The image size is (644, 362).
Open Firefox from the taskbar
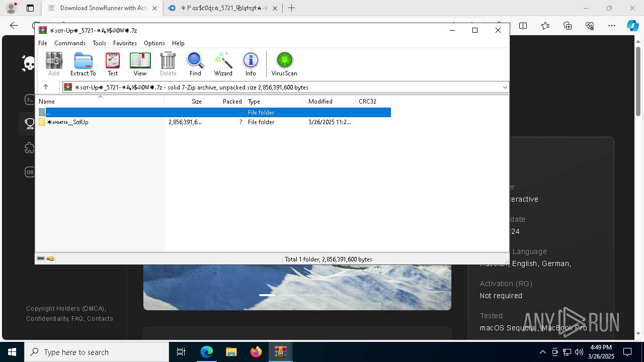click(x=256, y=352)
